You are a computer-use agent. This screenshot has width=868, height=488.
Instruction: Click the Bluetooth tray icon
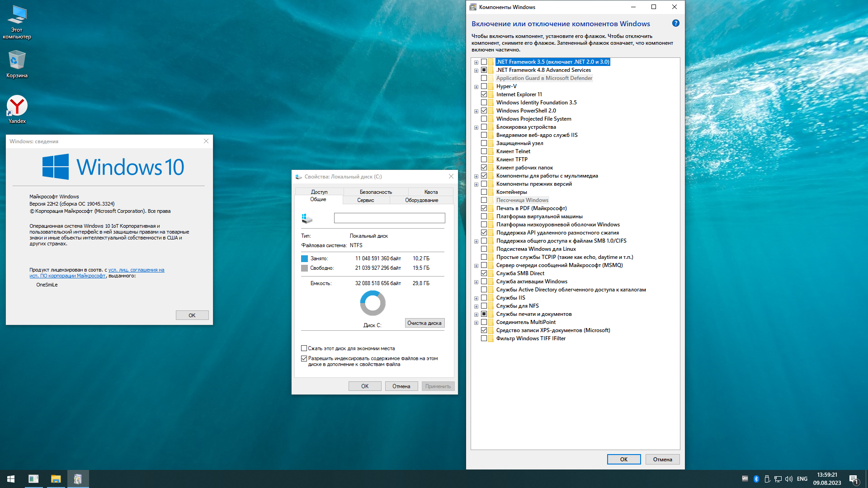point(756,479)
